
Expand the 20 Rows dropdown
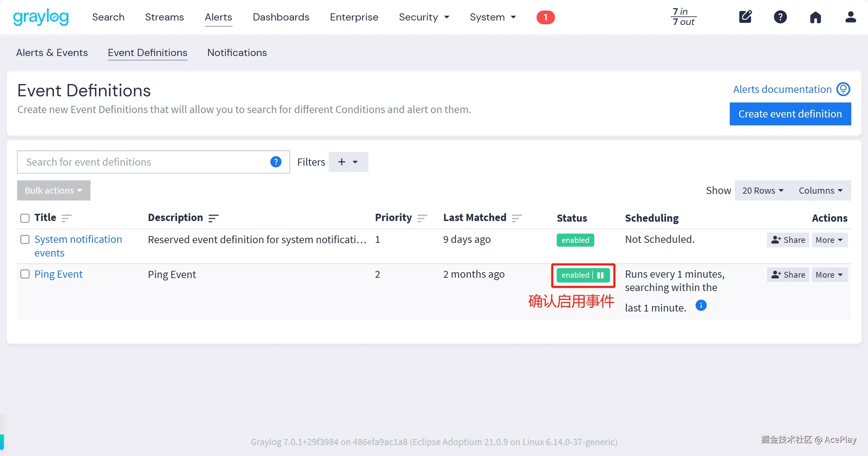pyautogui.click(x=763, y=191)
